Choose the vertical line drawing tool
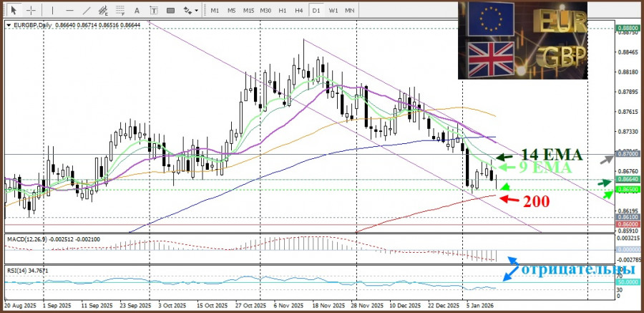 (x=52, y=10)
